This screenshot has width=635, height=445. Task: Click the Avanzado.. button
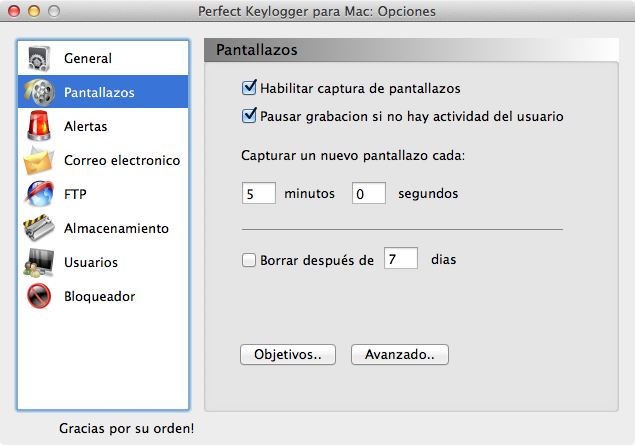[x=400, y=354]
